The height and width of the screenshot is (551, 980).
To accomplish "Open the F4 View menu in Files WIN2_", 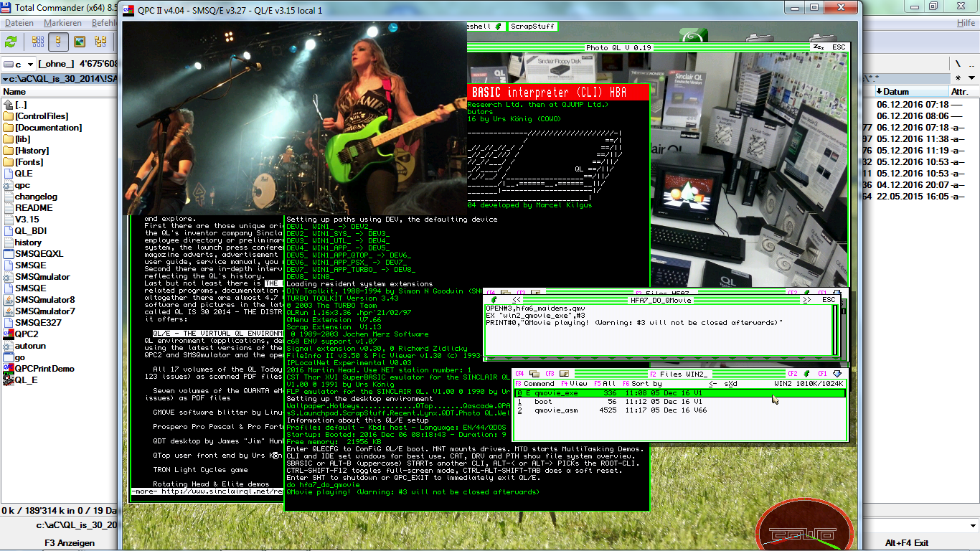I will 575,384.
